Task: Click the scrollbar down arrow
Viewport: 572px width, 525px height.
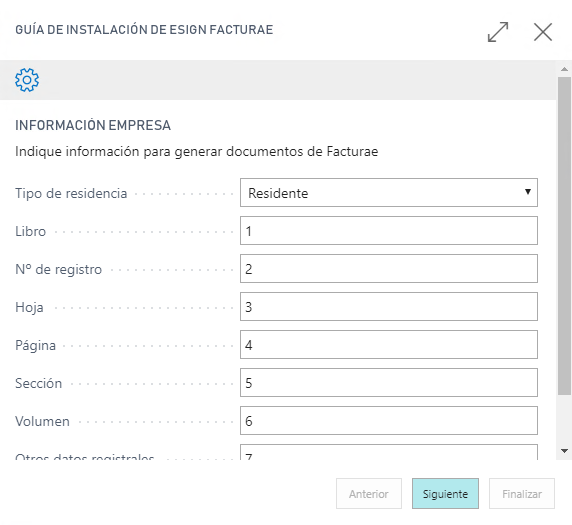Action: click(x=564, y=451)
